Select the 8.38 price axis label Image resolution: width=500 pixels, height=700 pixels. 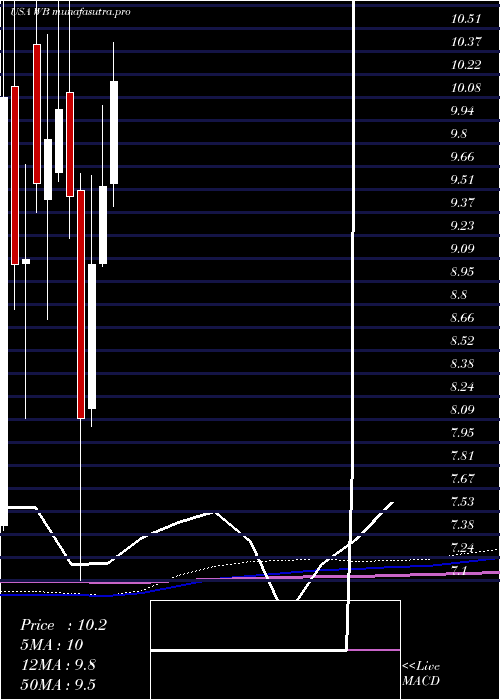(x=463, y=363)
